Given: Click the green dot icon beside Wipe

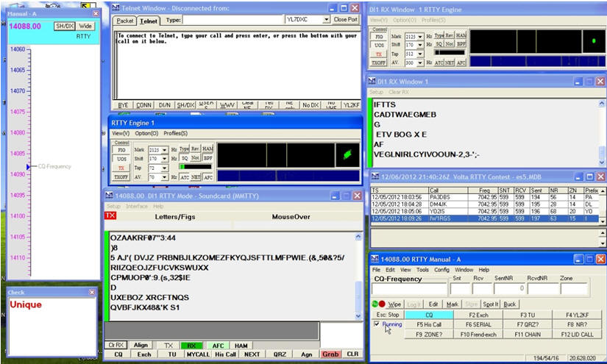Looking at the screenshot, I should tap(375, 303).
